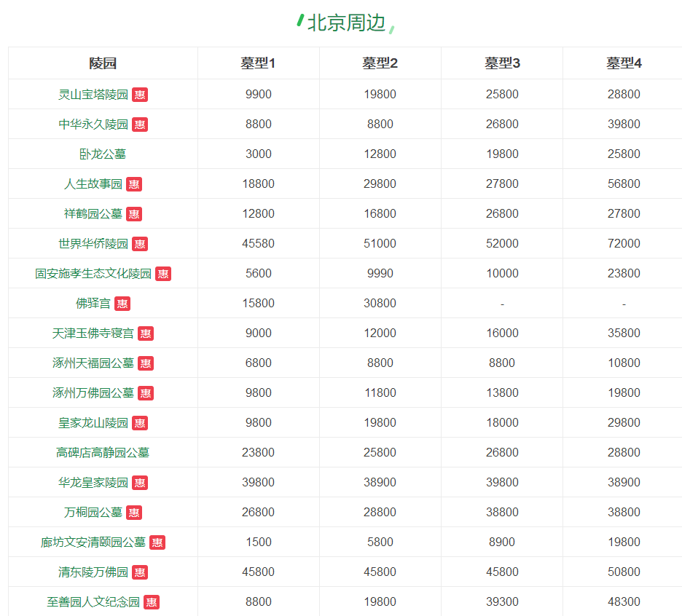This screenshot has width=682, height=616.
Task: Open the 卧龙公墓 link
Action: [103, 154]
